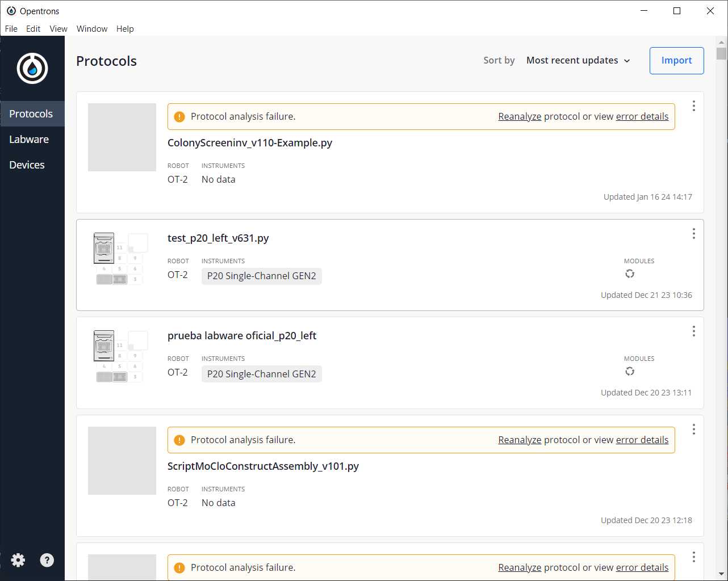This screenshot has width=728, height=581.
Task: Open the app settings gear icon
Action: (x=18, y=560)
